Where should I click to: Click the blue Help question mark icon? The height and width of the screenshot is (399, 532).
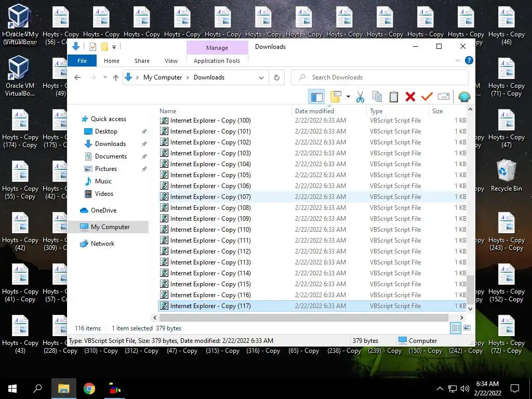coord(469,60)
